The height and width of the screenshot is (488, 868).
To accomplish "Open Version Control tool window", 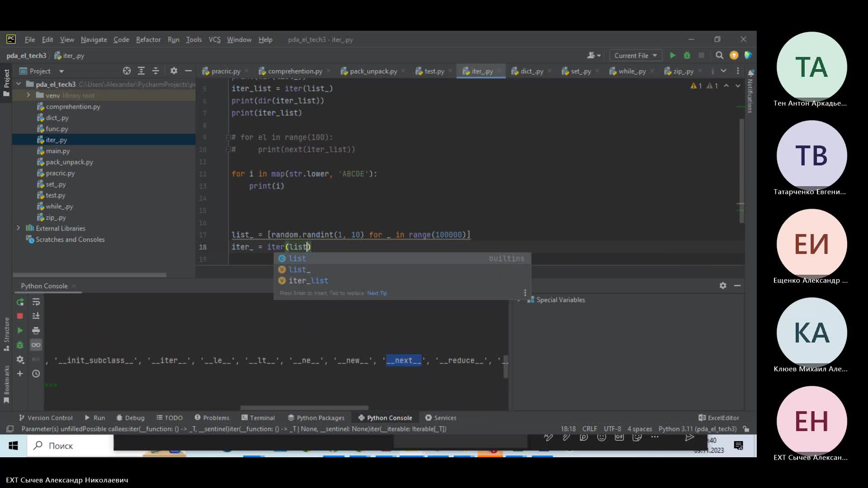I will (45, 418).
